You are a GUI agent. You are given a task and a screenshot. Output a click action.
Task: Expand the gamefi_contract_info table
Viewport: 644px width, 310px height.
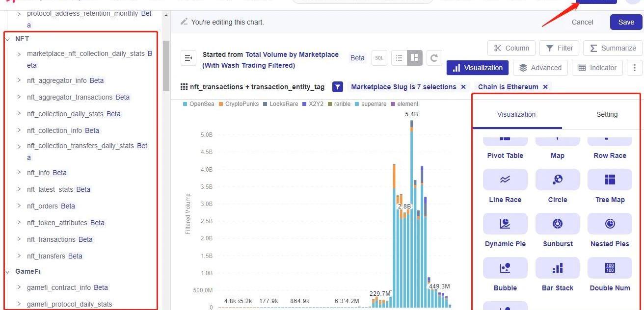click(x=19, y=287)
